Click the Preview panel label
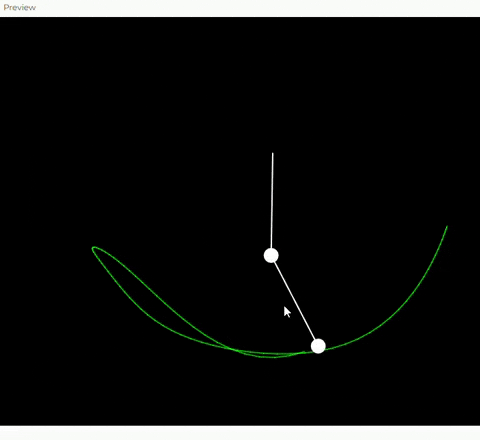The image size is (480, 440). [x=19, y=7]
